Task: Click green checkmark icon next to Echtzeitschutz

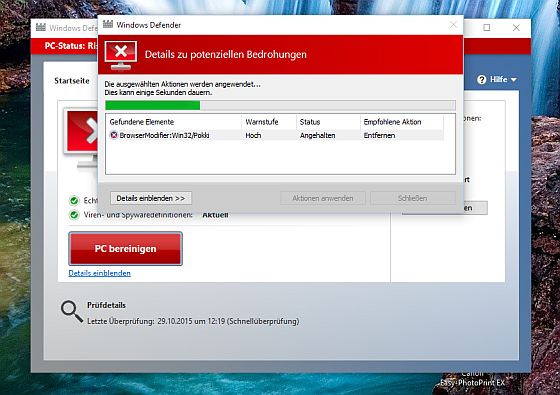Action: click(x=74, y=201)
